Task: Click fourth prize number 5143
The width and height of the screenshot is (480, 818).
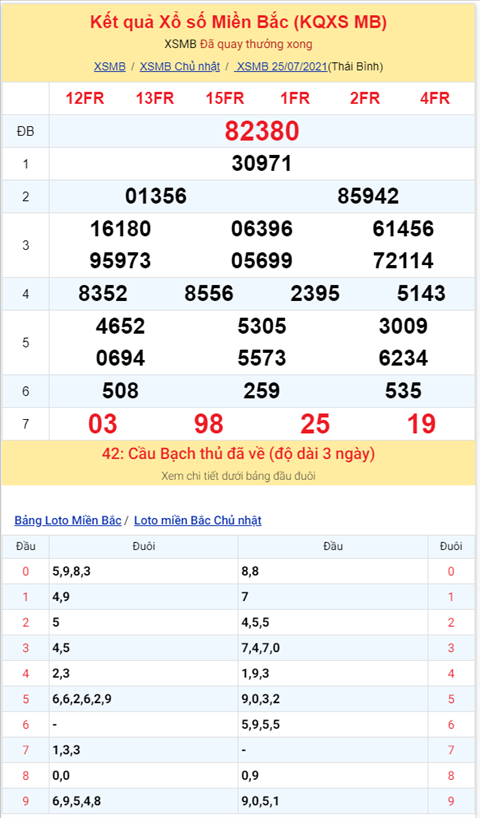Action: [x=421, y=294]
